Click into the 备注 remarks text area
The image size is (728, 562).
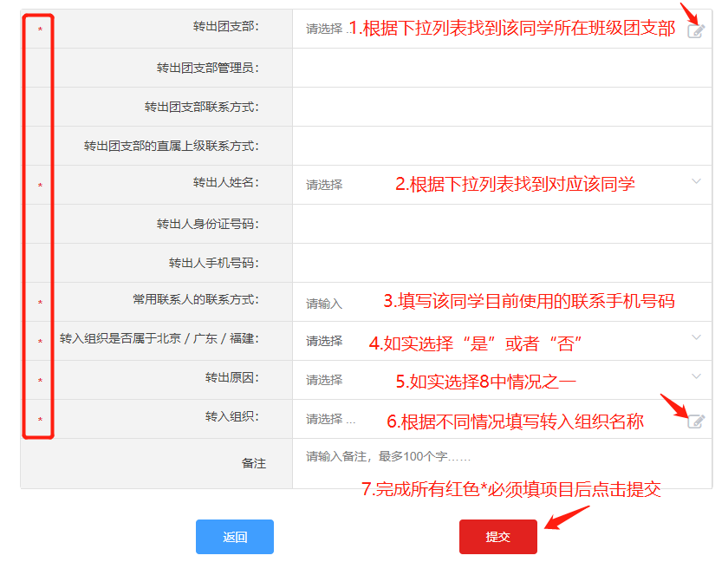coord(503,462)
